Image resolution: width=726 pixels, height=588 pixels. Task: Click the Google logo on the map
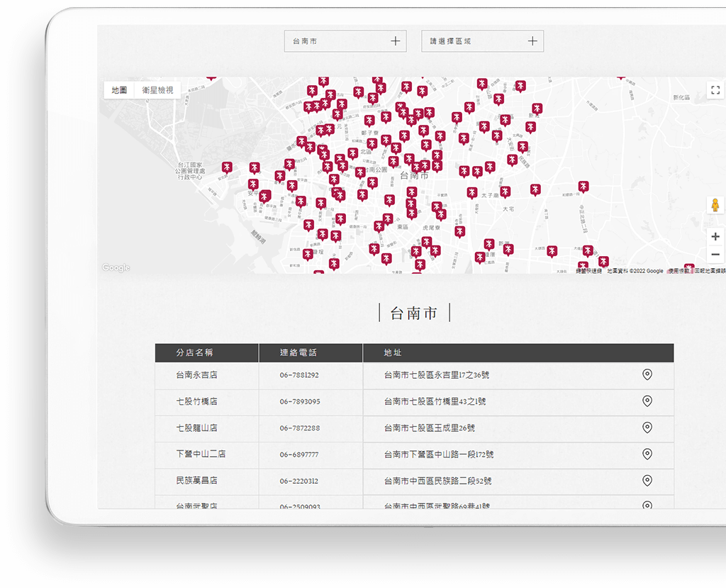[x=116, y=267]
